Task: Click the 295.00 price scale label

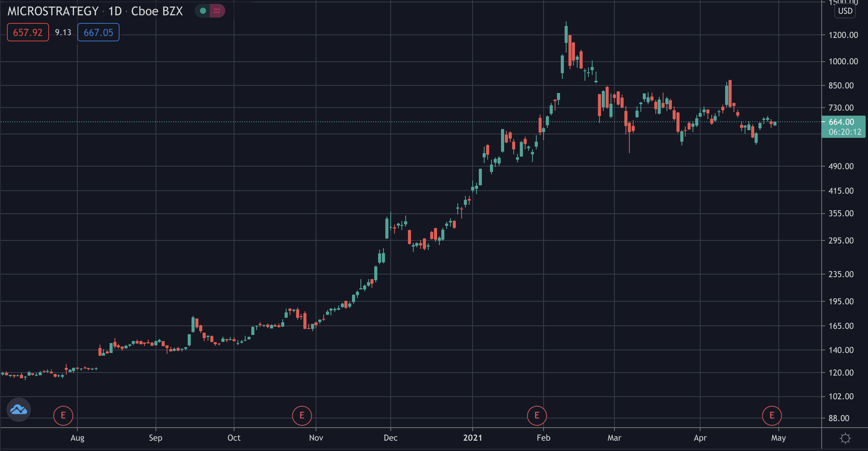Action: 841,241
